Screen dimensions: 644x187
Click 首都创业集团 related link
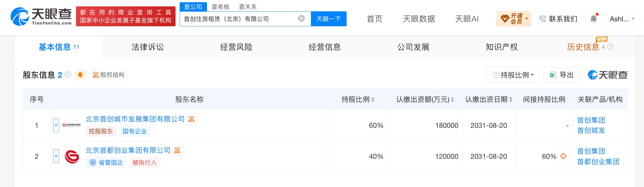click(598, 162)
